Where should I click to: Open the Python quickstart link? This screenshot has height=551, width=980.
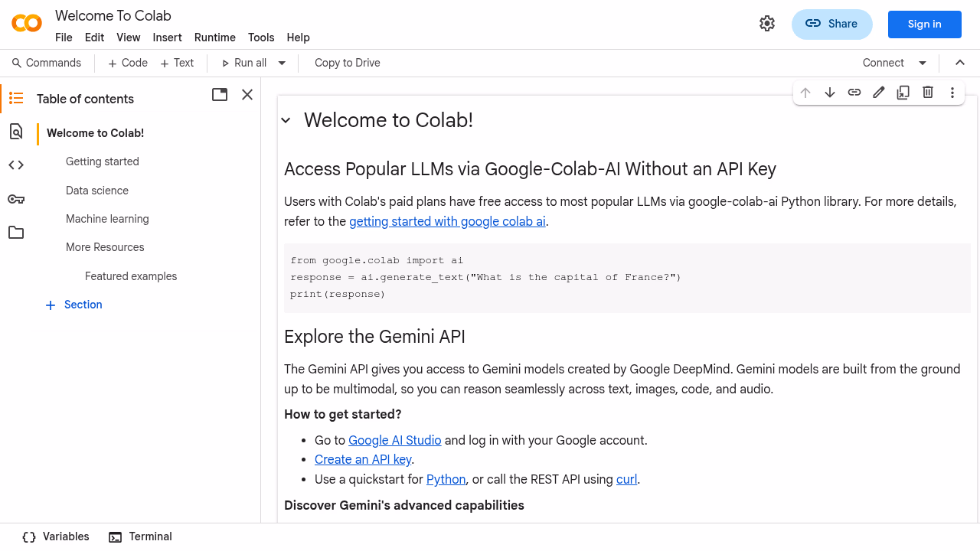tap(446, 479)
